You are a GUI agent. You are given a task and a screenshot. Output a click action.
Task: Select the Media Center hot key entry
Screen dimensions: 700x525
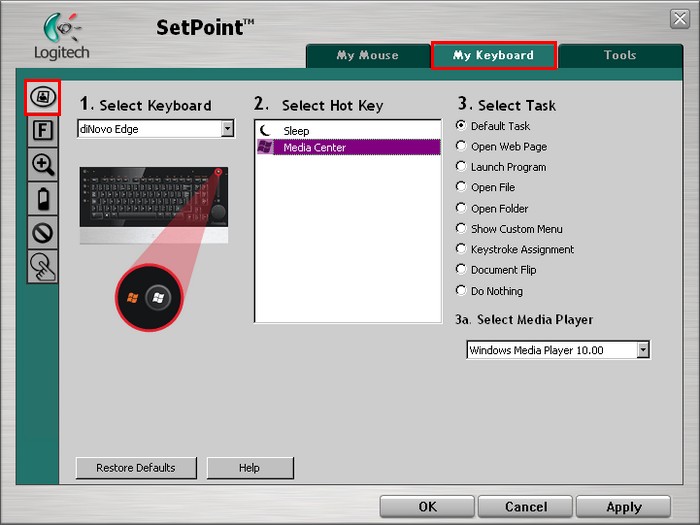(x=349, y=147)
